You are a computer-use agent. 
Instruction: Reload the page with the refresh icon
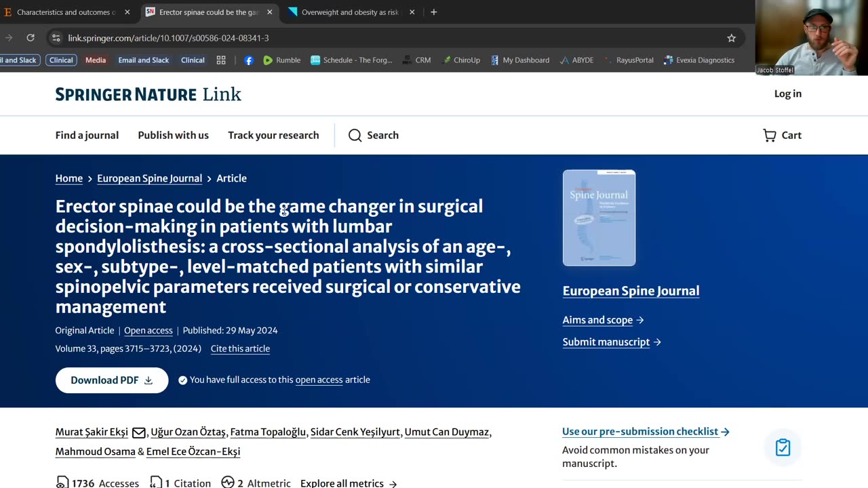[x=31, y=38]
